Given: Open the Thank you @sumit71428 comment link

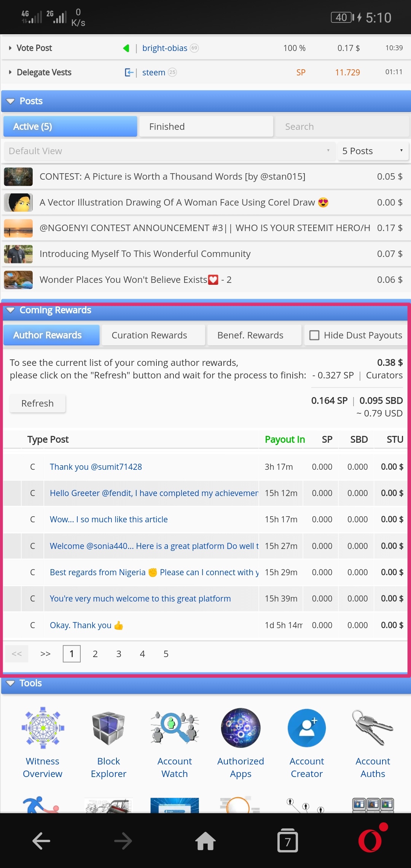Looking at the screenshot, I should pyautogui.click(x=96, y=467).
